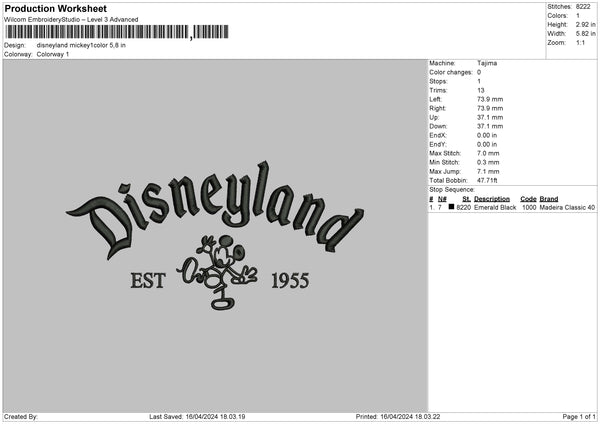This screenshot has height=424, width=600.
Task: Click the Color changes value 0
Action: 479,72
